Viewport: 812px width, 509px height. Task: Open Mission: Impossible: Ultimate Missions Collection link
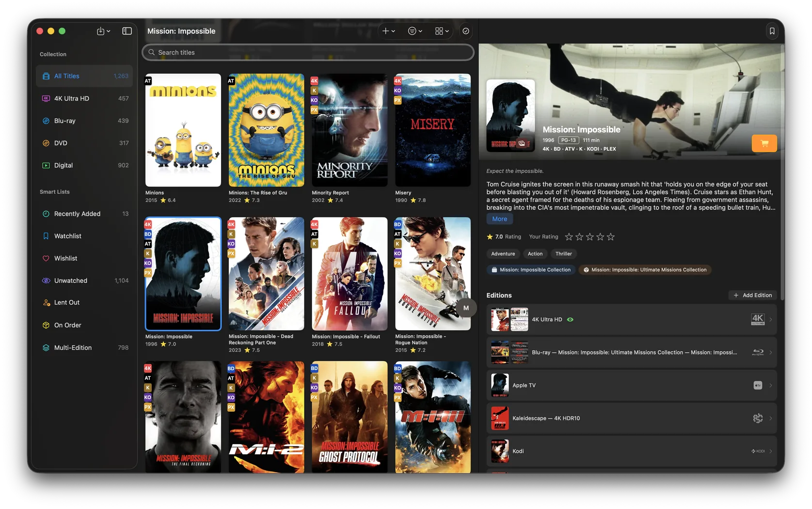click(x=645, y=270)
